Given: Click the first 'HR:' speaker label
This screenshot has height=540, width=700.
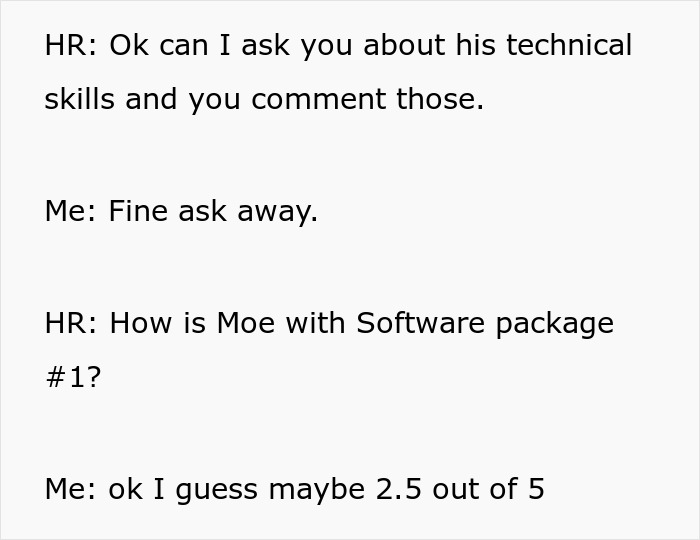Looking at the screenshot, I should click(71, 45).
